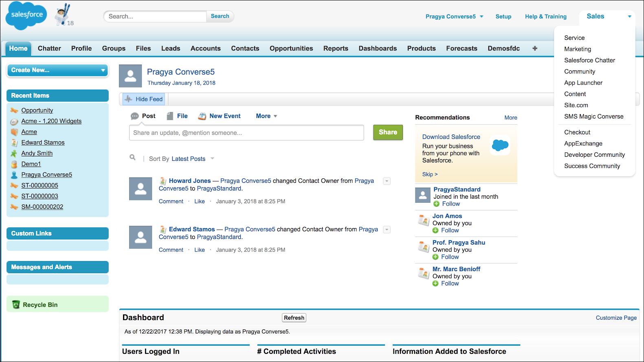Open Help & Training link

coord(546,17)
